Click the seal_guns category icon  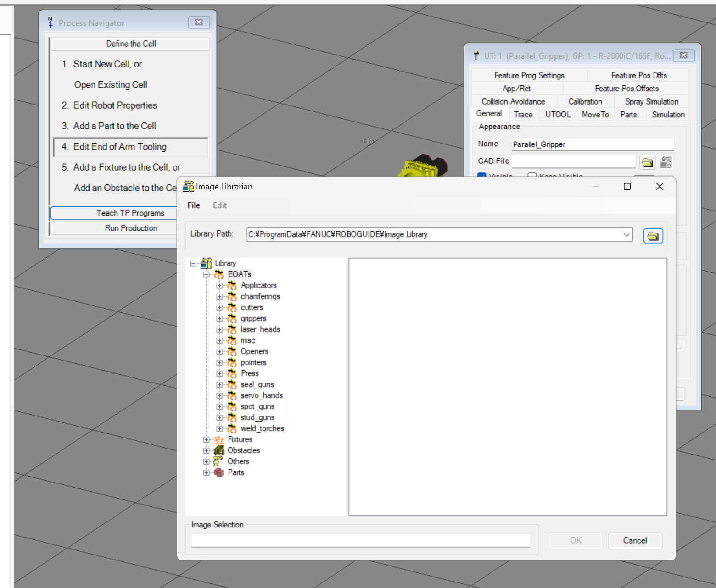coord(232,384)
